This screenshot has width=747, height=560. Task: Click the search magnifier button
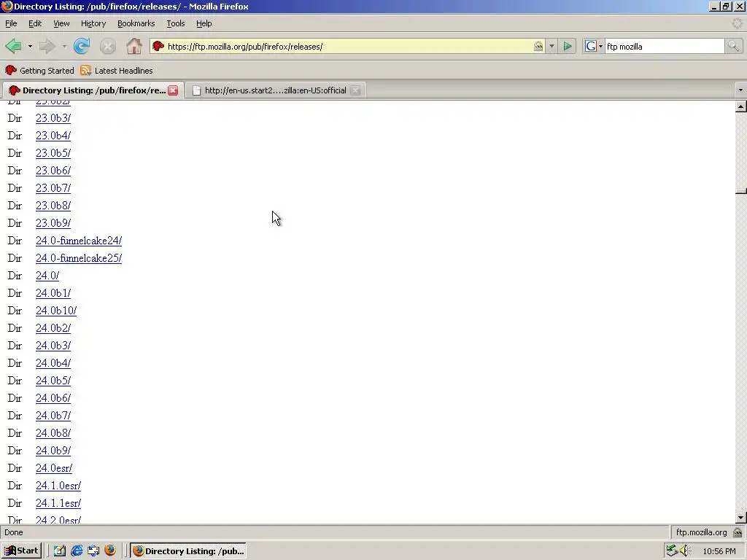[733, 46]
